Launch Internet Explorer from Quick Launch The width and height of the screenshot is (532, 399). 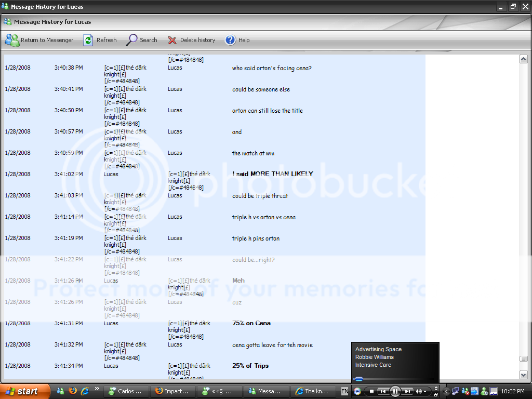click(x=85, y=391)
